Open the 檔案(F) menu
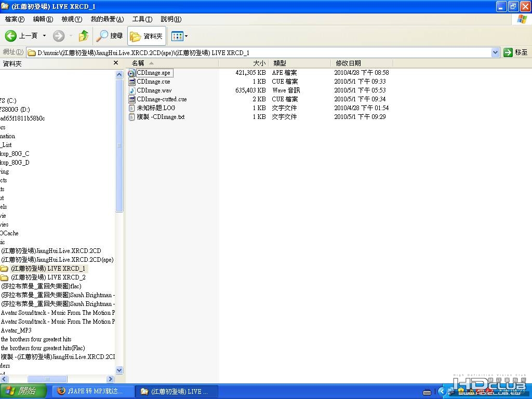532x399 pixels. tap(15, 19)
